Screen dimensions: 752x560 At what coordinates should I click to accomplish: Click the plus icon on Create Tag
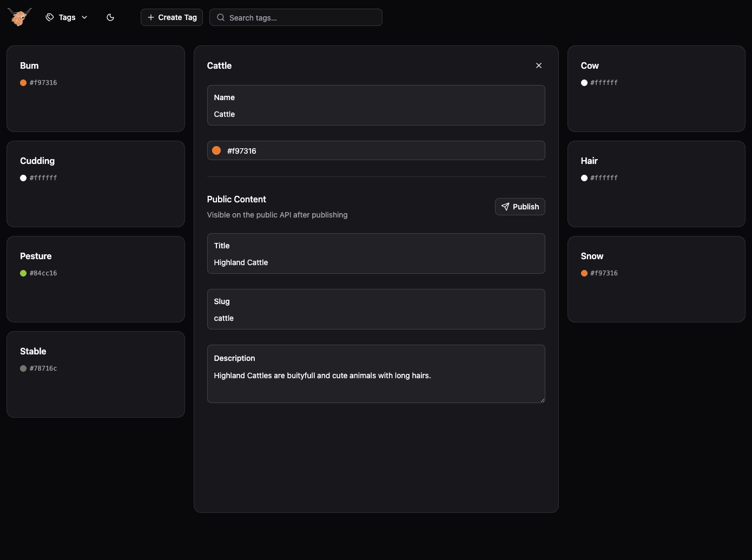[150, 17]
